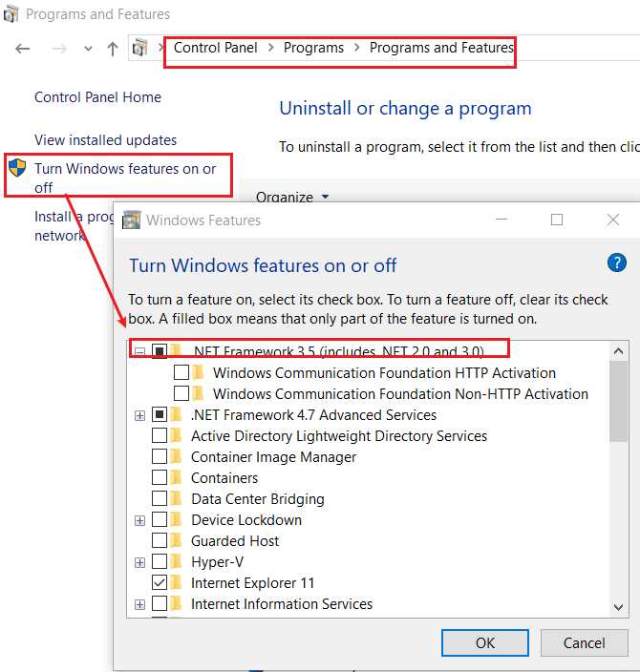Open the recent locations dropdown chevron

click(89, 49)
